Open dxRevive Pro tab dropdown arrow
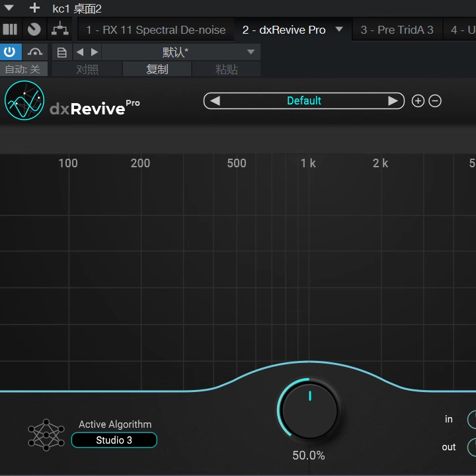Screen dimensions: 476x476 pos(339,29)
